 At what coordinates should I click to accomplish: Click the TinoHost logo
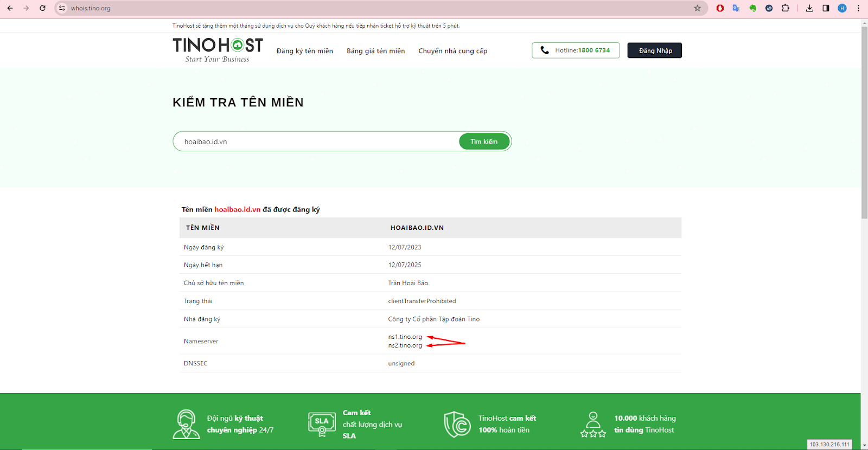218,50
